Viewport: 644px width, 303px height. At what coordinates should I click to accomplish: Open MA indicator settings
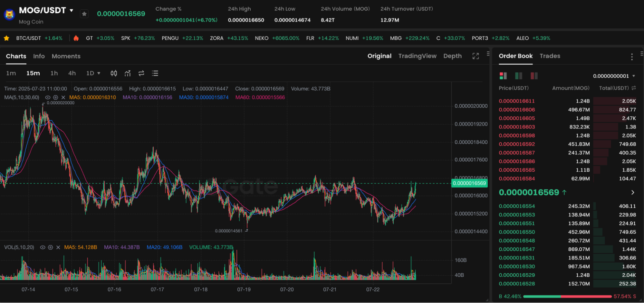coord(55,97)
